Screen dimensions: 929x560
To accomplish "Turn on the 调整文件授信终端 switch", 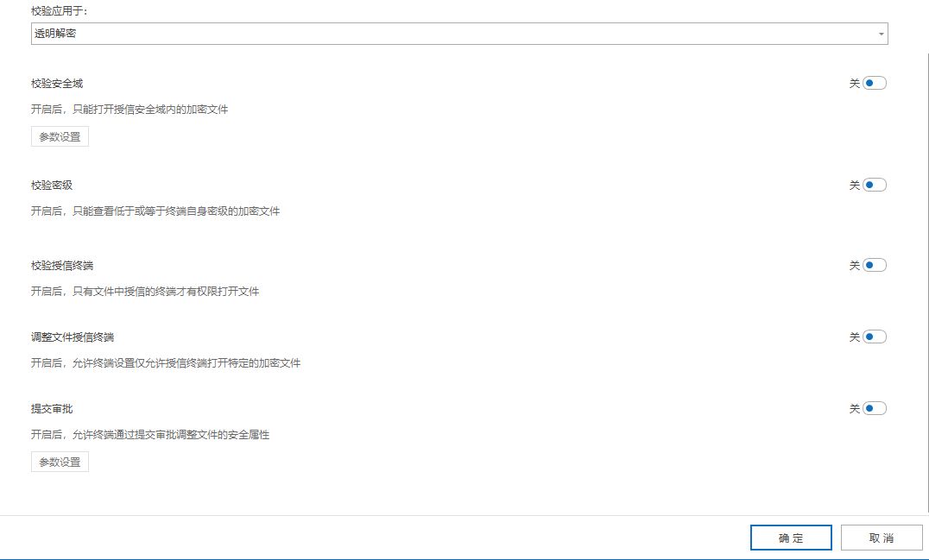I will [875, 337].
